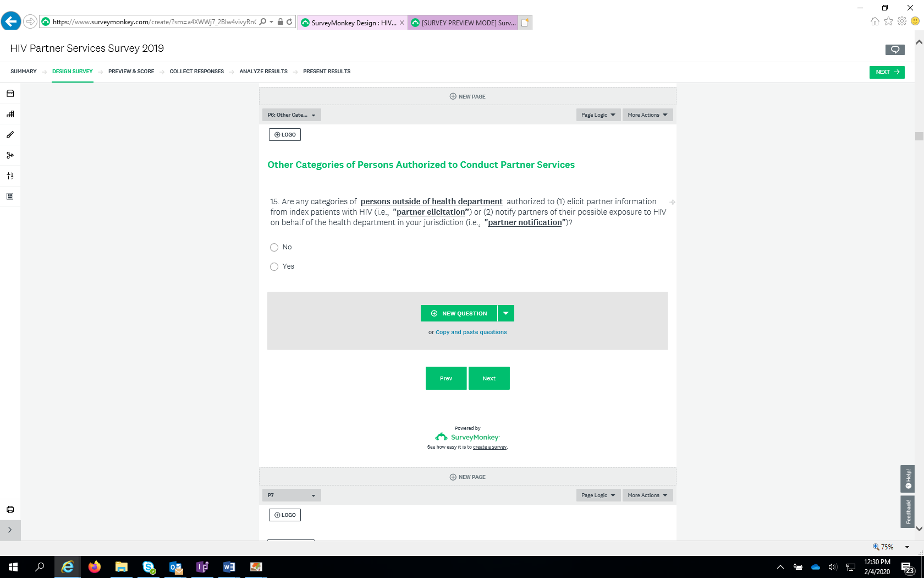Click the browser Forward arrow

click(30, 22)
